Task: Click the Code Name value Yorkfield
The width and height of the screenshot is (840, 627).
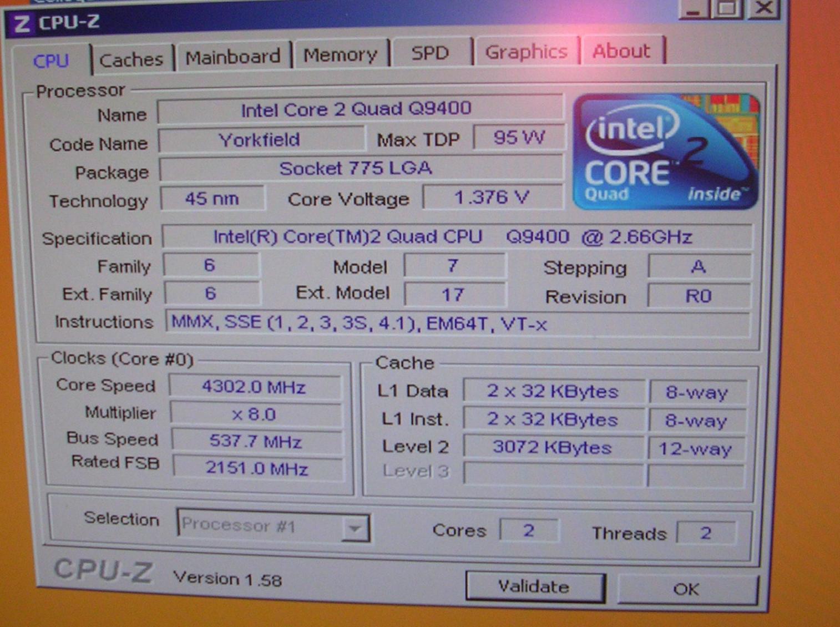Action: tap(261, 139)
